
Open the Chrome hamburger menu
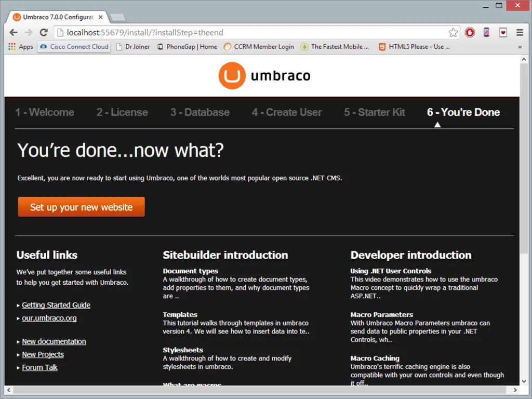click(520, 32)
